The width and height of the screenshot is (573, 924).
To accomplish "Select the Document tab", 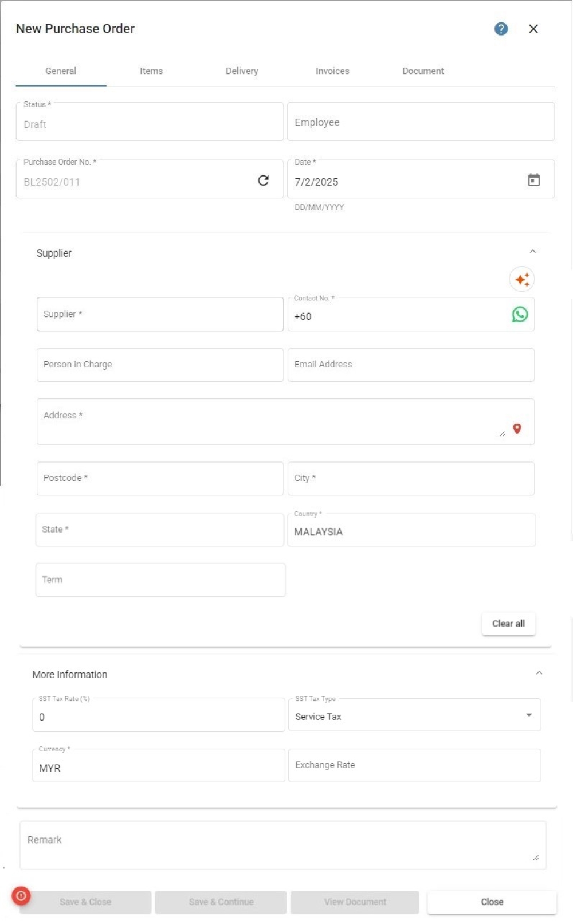I will (x=423, y=71).
